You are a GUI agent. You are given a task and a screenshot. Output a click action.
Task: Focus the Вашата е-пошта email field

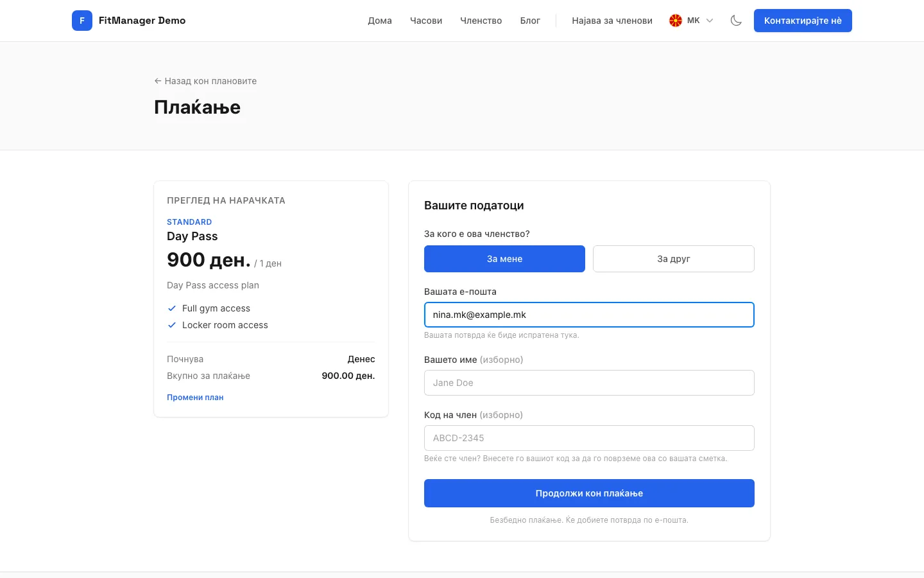click(x=589, y=315)
